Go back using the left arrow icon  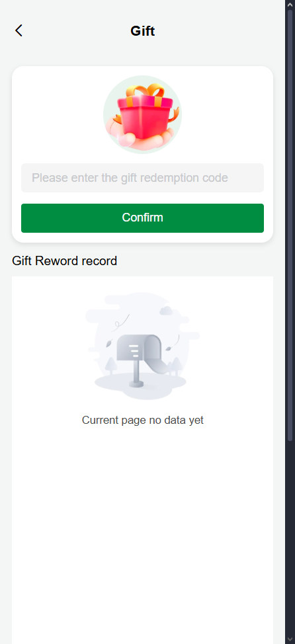tap(19, 30)
